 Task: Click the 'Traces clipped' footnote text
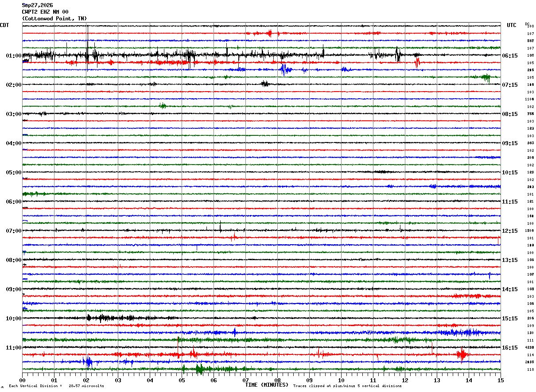point(347,386)
